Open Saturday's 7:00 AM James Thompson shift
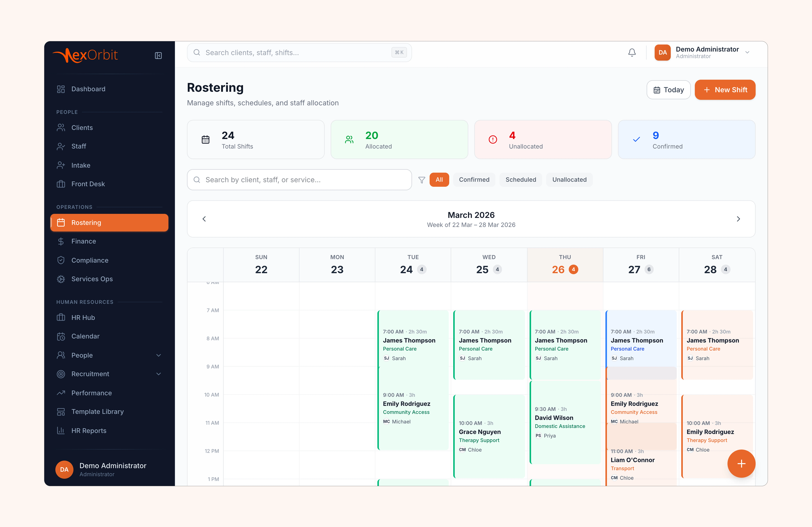This screenshot has height=527, width=812. click(x=717, y=345)
